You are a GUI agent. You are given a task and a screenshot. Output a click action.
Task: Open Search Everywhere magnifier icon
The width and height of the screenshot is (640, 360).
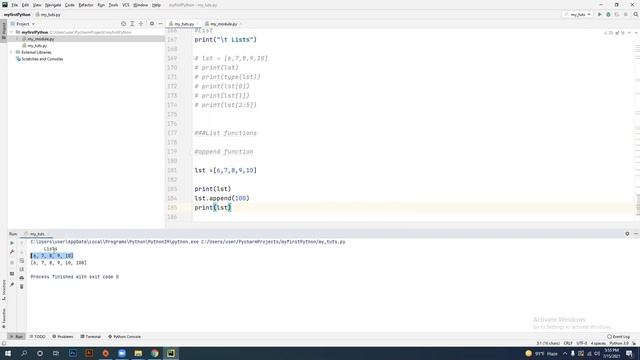point(636,14)
